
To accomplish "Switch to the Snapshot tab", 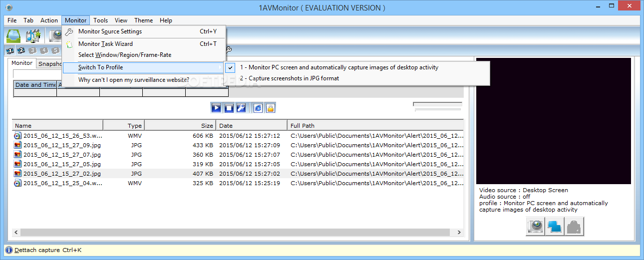I will point(50,64).
